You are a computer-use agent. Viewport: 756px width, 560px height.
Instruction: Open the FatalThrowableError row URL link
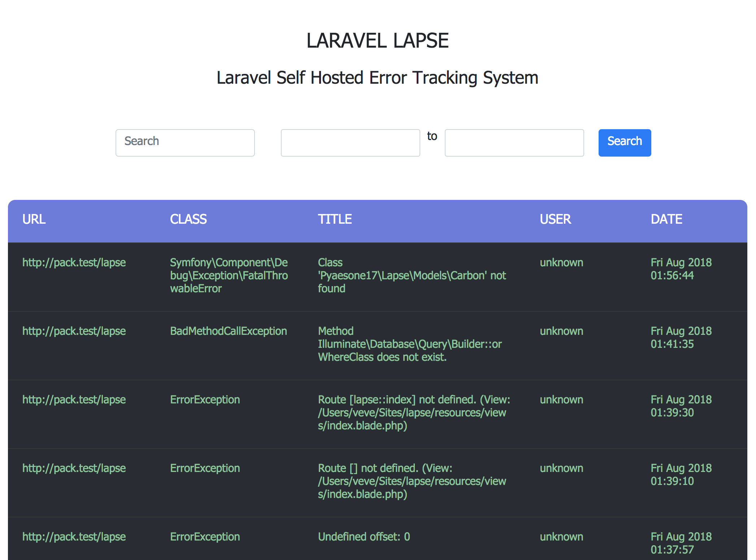74,262
